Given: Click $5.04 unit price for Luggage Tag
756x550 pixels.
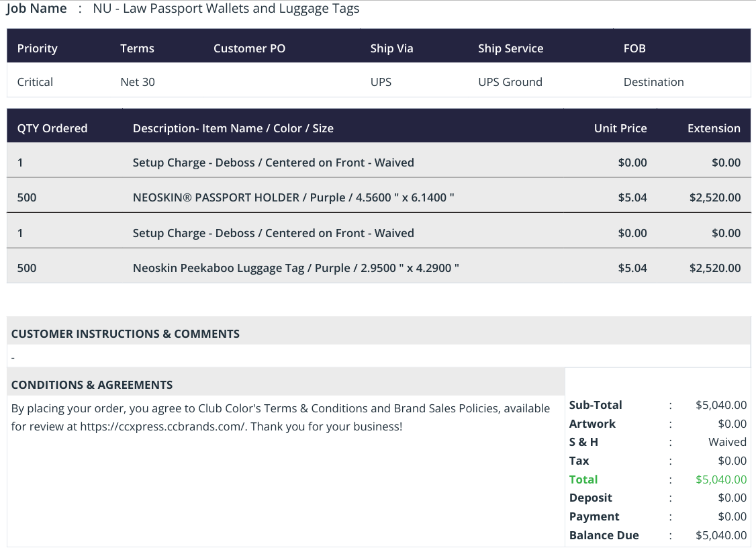Looking at the screenshot, I should (x=632, y=268).
